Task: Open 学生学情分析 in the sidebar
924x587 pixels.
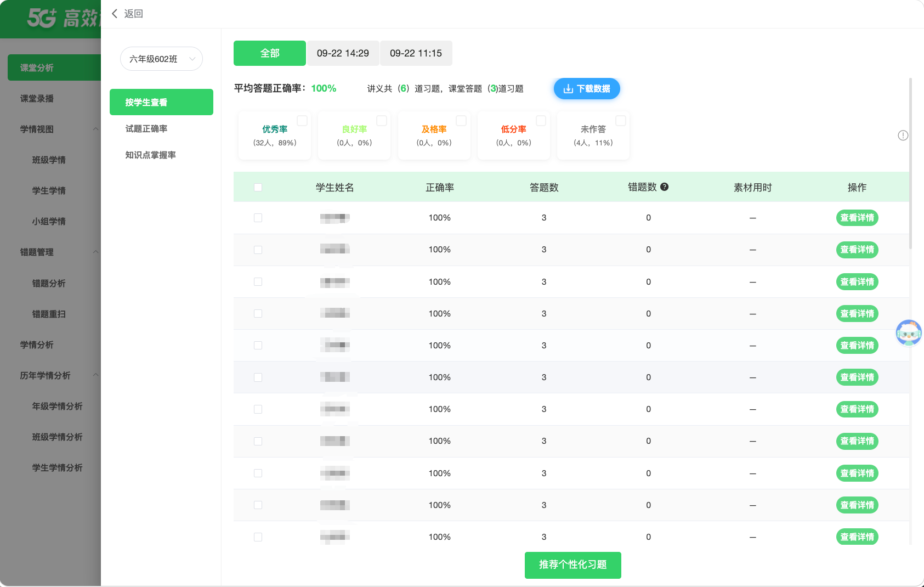Action: pyautogui.click(x=57, y=467)
